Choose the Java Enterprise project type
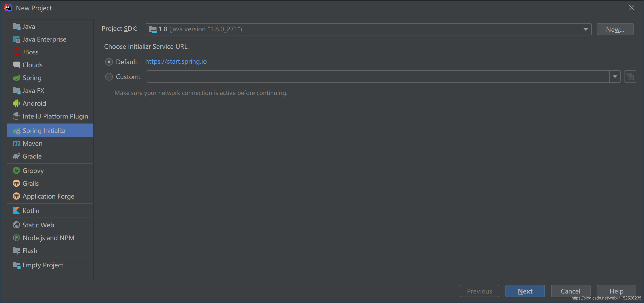This screenshot has height=303, width=644. tap(50, 39)
